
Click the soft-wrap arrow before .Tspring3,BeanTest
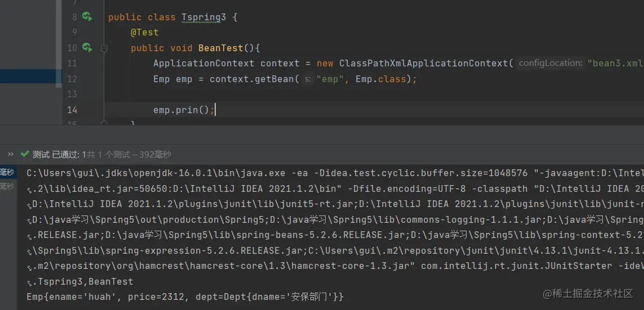pos(29,282)
